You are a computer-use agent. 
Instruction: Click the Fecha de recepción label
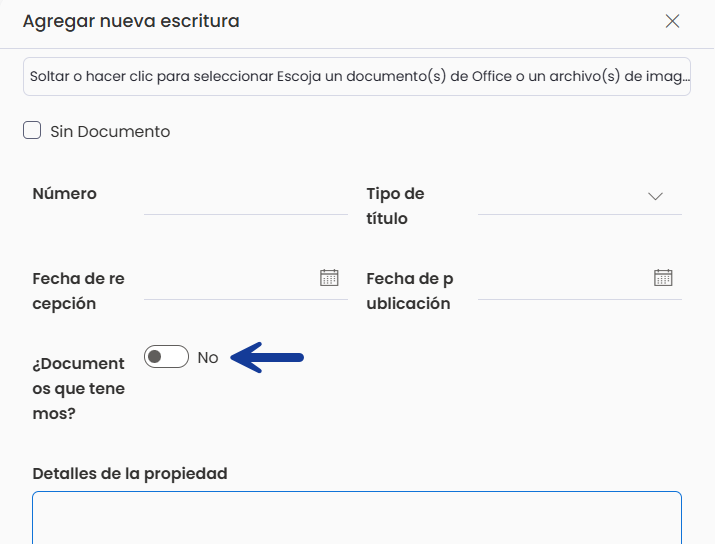coord(78,291)
